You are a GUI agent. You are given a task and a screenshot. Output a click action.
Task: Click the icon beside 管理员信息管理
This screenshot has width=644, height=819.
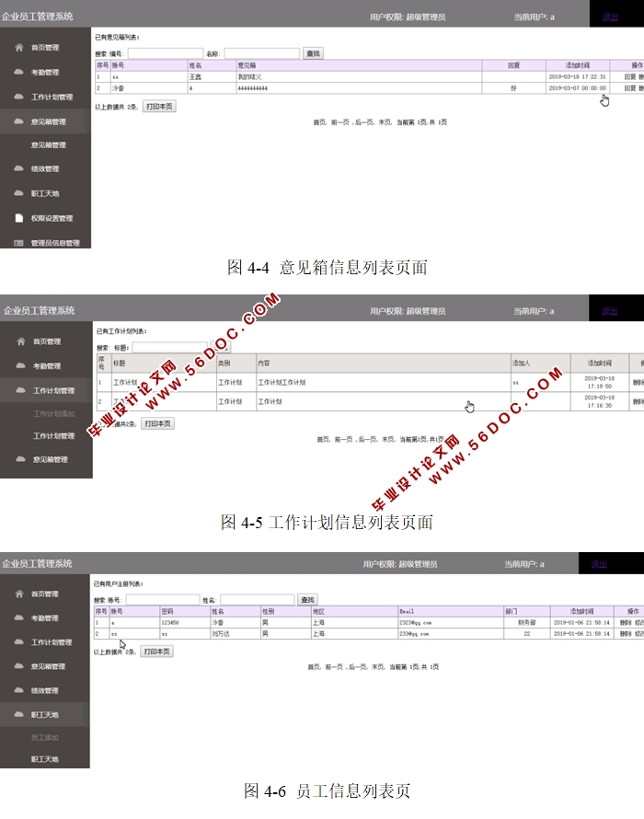tap(18, 243)
